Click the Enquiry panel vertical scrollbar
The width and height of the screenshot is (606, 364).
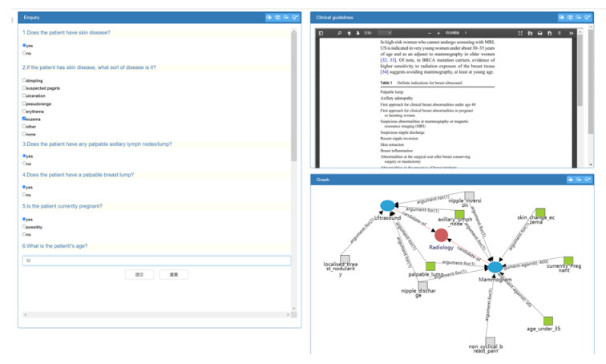[294, 96]
